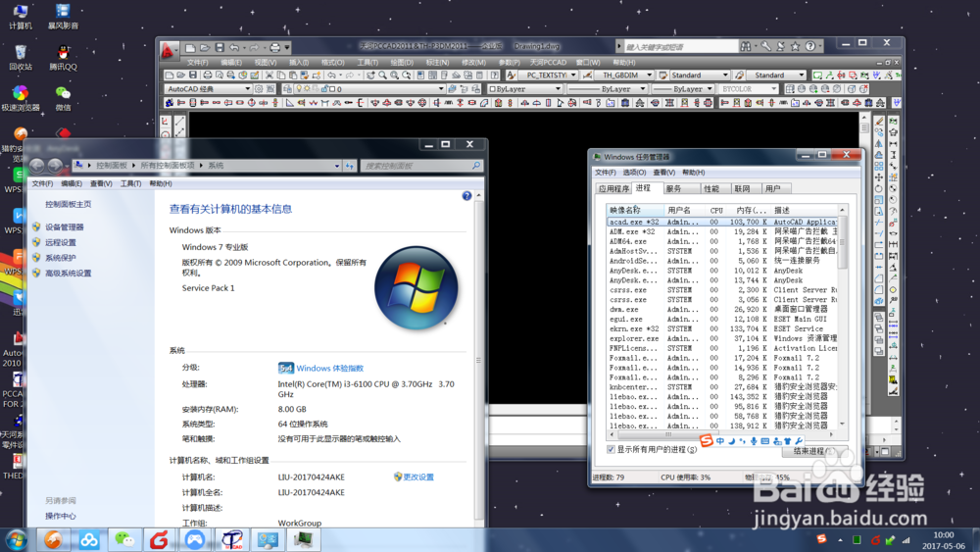Click Save in AutoCAD quick access toolbar
Viewport: 980px width, 552px height.
point(220,47)
